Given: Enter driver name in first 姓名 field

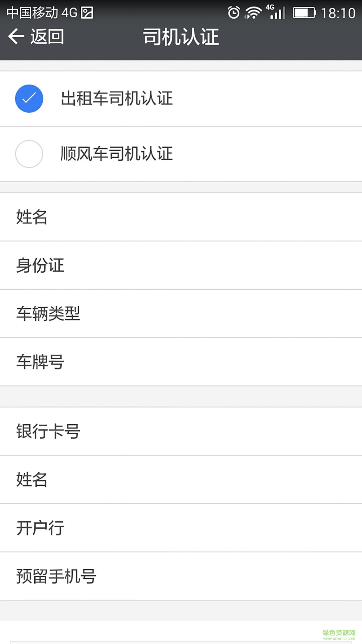Looking at the screenshot, I should pyautogui.click(x=181, y=217).
